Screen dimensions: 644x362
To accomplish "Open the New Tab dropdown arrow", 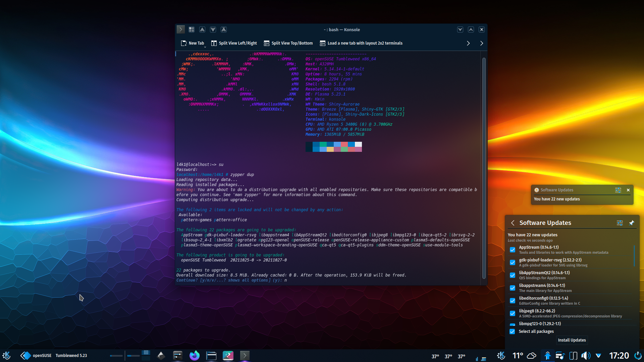I will 205,47.
